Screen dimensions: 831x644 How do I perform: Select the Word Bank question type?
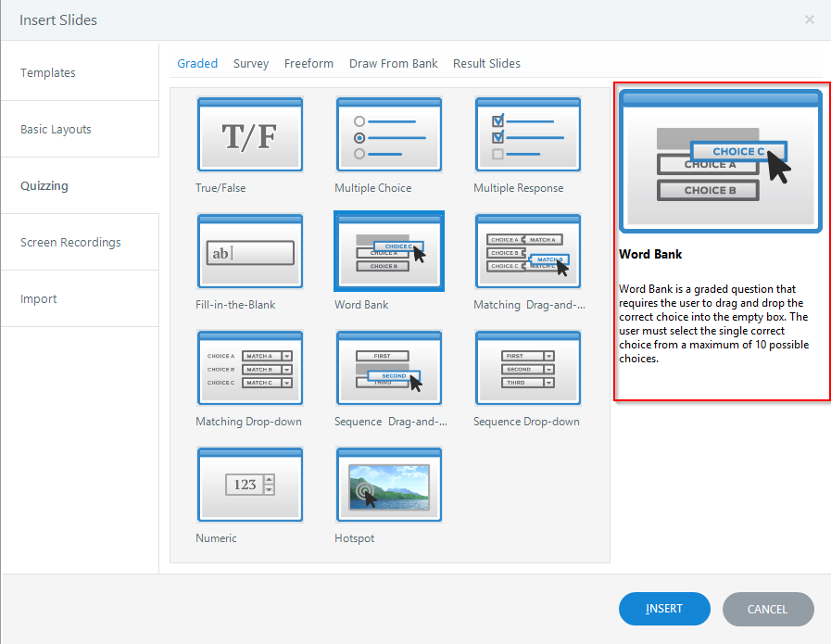click(388, 251)
